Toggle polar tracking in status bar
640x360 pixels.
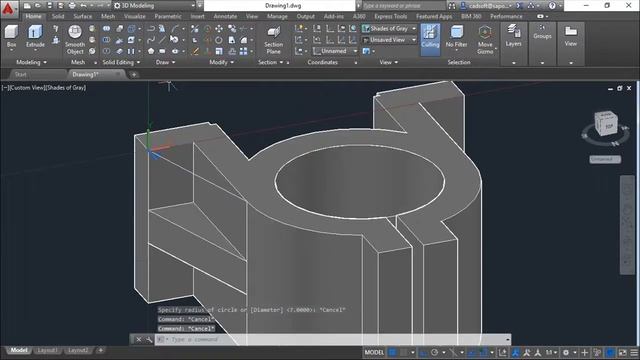pyautogui.click(x=434, y=352)
